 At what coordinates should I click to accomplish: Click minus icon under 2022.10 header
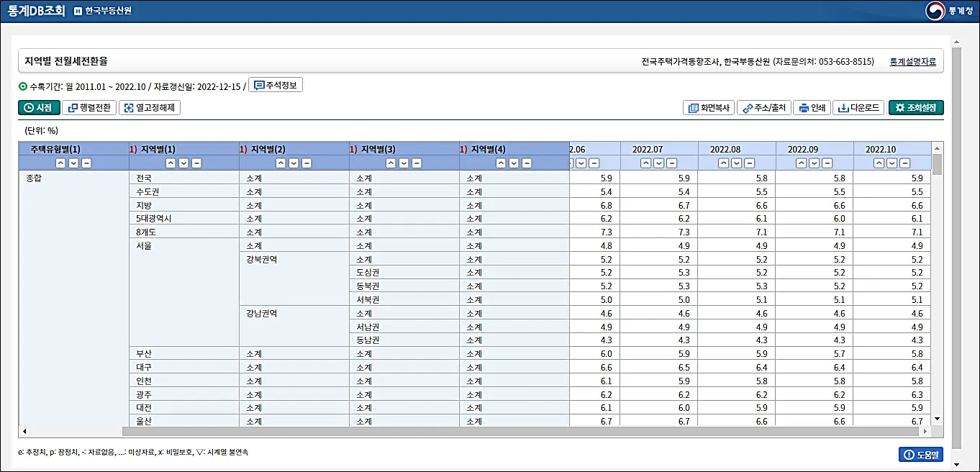pyautogui.click(x=904, y=163)
